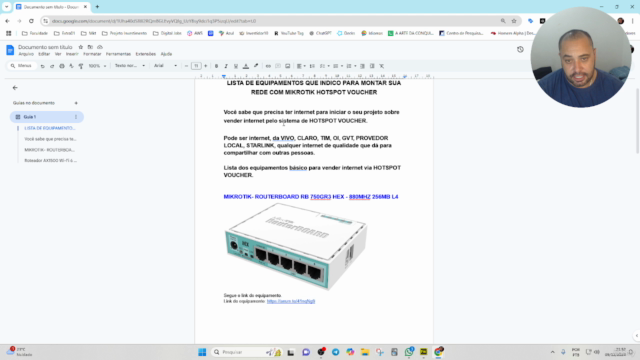640x360 pixels.
Task: Decrease font size
Action: point(187,66)
